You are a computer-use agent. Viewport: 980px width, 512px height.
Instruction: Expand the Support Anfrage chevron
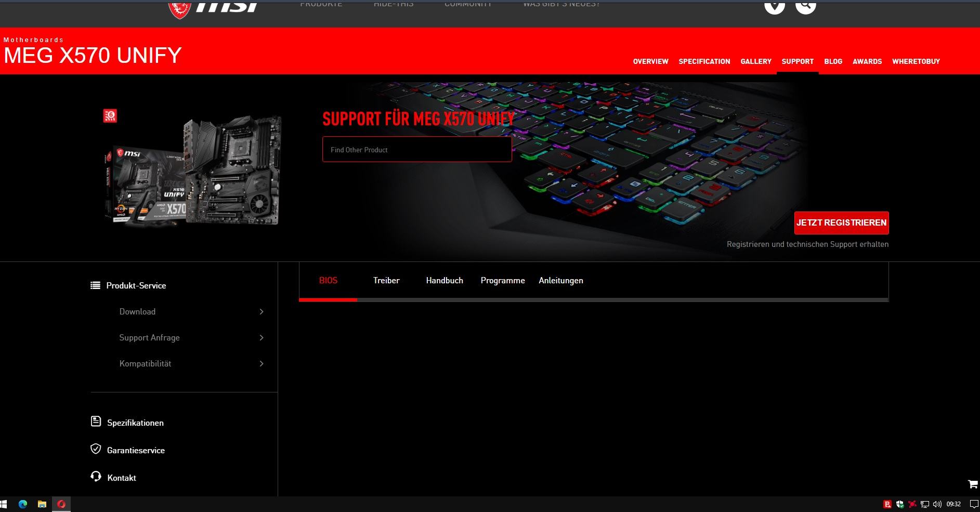pos(262,337)
